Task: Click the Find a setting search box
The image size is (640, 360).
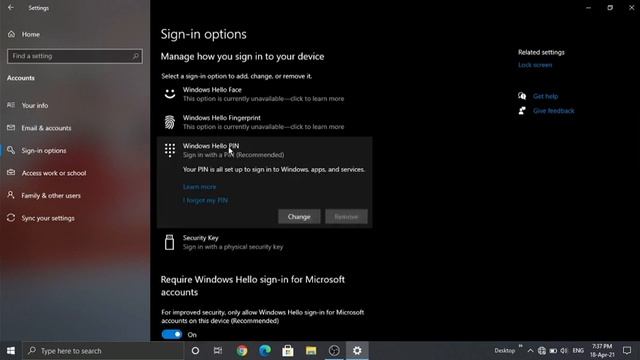Action: (x=75, y=56)
